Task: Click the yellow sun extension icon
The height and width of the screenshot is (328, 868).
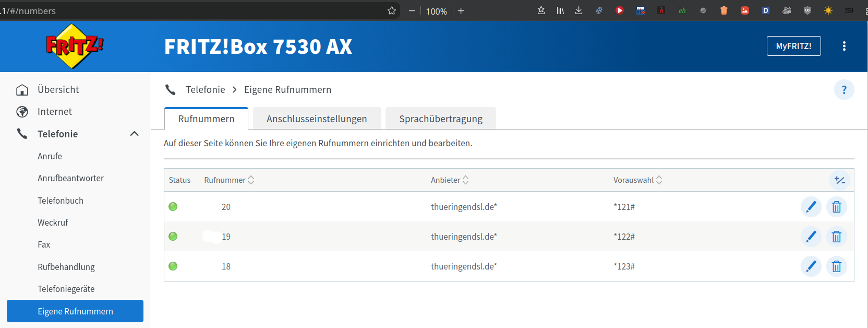Action: [x=828, y=10]
